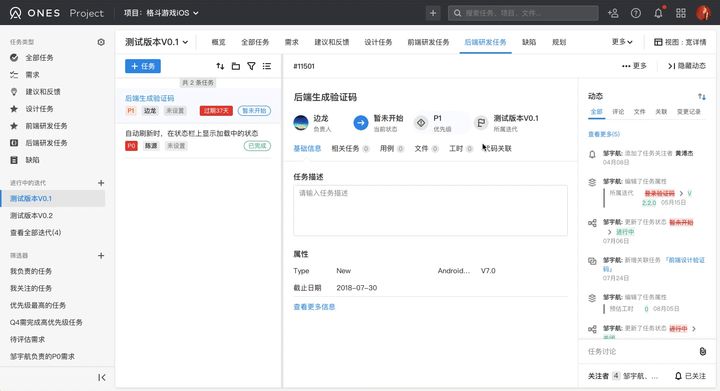Click assignee avatar 边龙
The height and width of the screenshot is (391, 720).
[301, 123]
